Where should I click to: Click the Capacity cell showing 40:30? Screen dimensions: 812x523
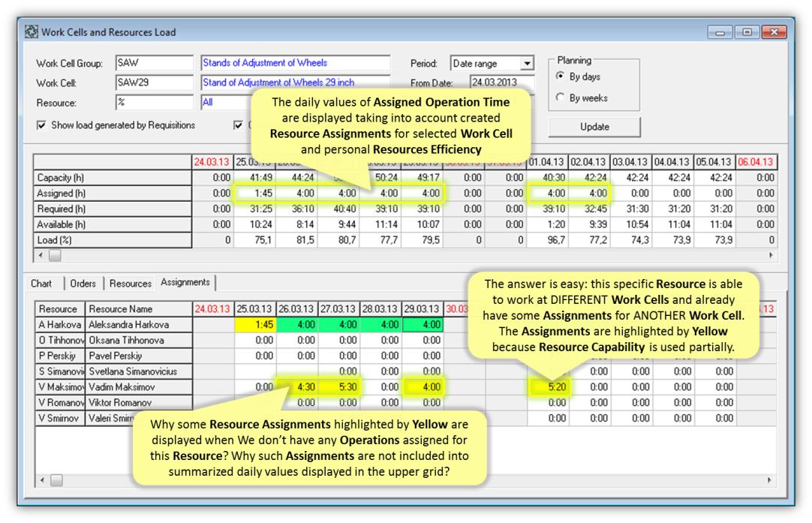[x=547, y=178]
